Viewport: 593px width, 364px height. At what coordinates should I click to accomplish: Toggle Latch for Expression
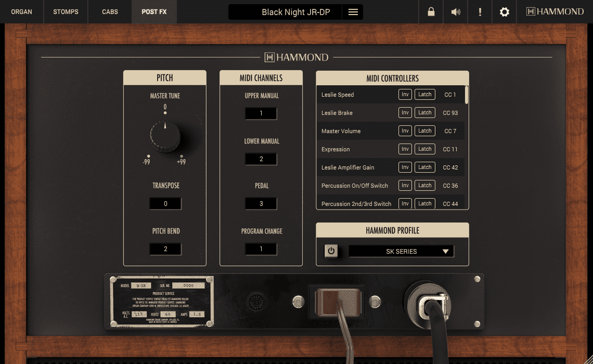424,149
